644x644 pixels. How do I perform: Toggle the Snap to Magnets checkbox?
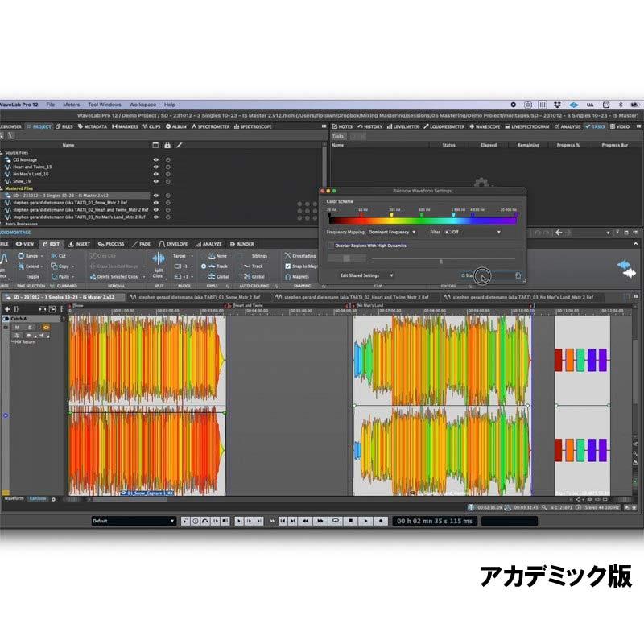289,266
